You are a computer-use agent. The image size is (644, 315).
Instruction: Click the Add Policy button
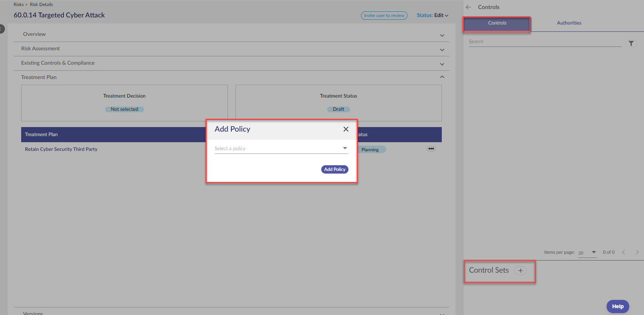click(334, 169)
